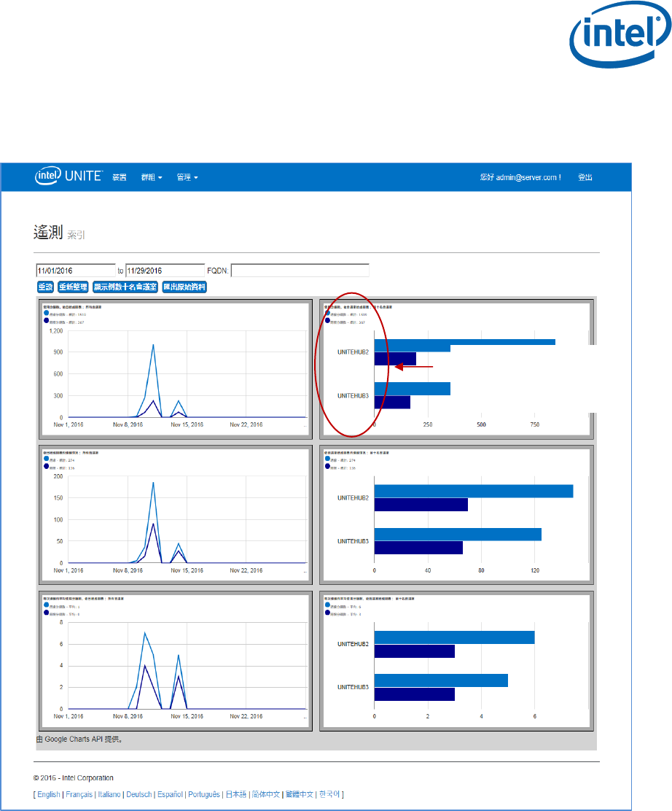Expand the 管理 dropdown menu

pyautogui.click(x=187, y=177)
